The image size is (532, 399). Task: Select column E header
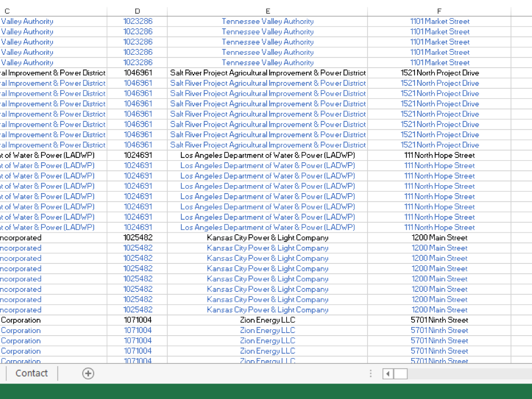pyautogui.click(x=268, y=11)
